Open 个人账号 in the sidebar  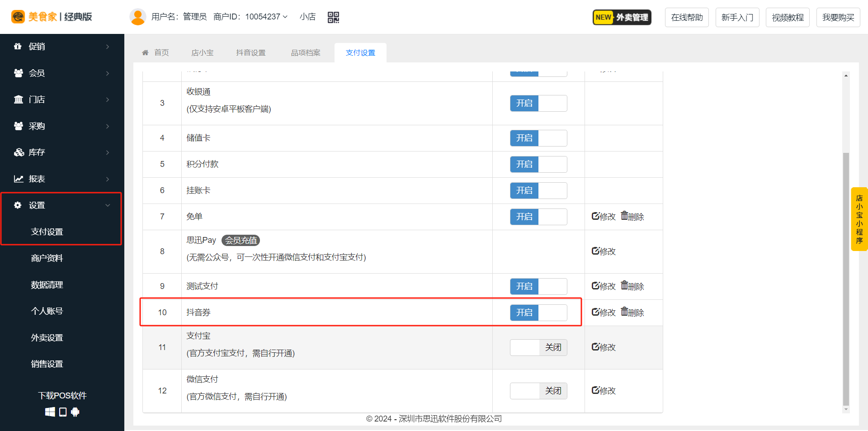(47, 311)
